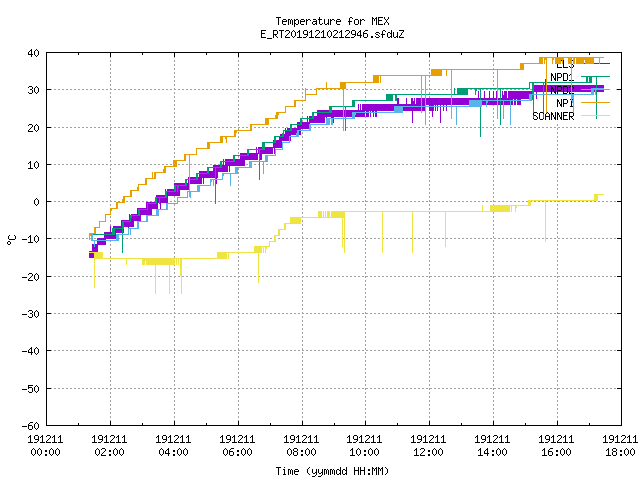Click the x-axis label 191211 14:00
640x480 pixels.
(x=493, y=446)
